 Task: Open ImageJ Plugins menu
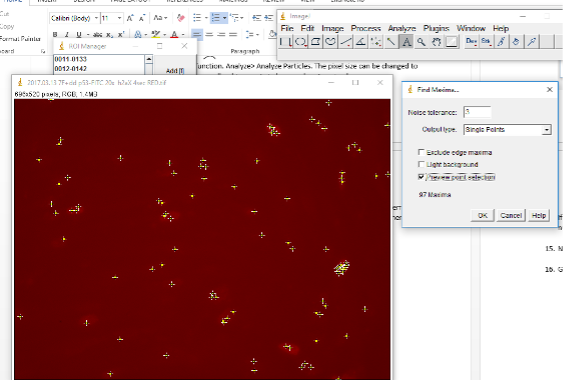(x=436, y=28)
